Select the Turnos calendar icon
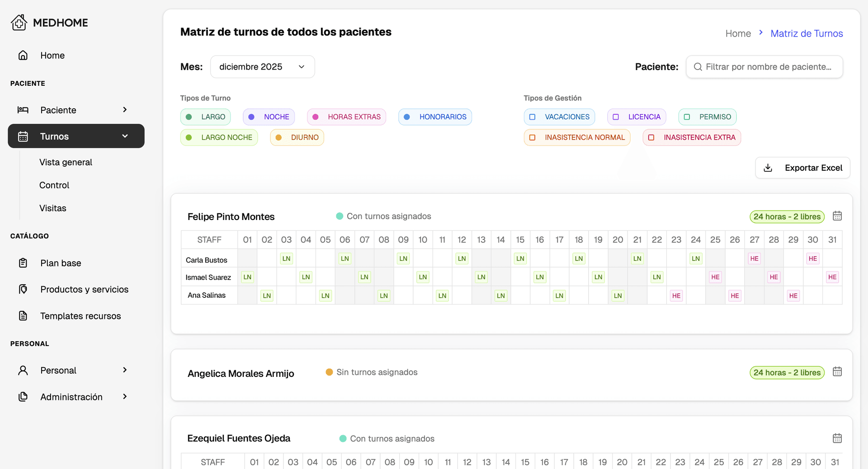The image size is (868, 469). click(x=23, y=136)
